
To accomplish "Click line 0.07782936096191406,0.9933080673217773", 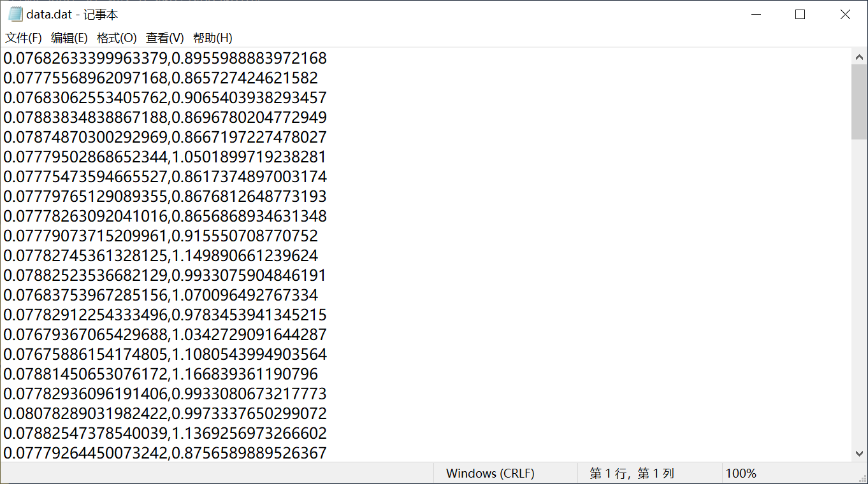I will click(x=165, y=394).
